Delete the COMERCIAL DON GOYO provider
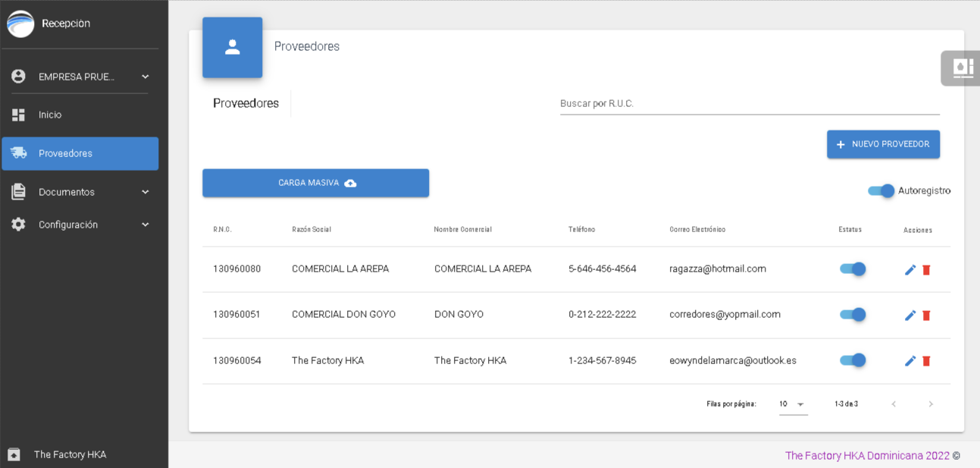The height and width of the screenshot is (468, 980). [x=926, y=316]
